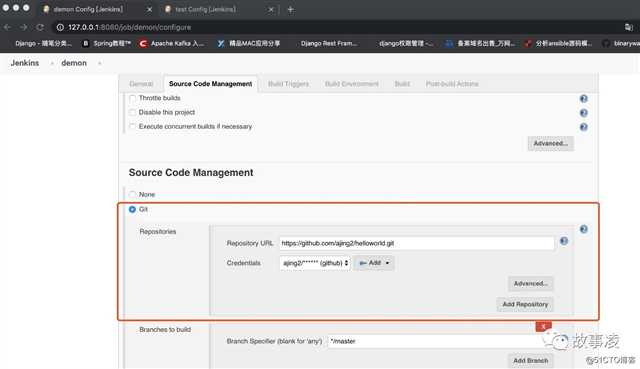Click Repository URL input field
640x369 pixels.
point(417,243)
